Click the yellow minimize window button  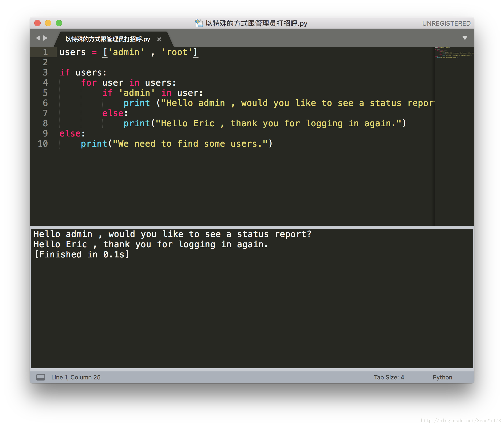(x=48, y=23)
